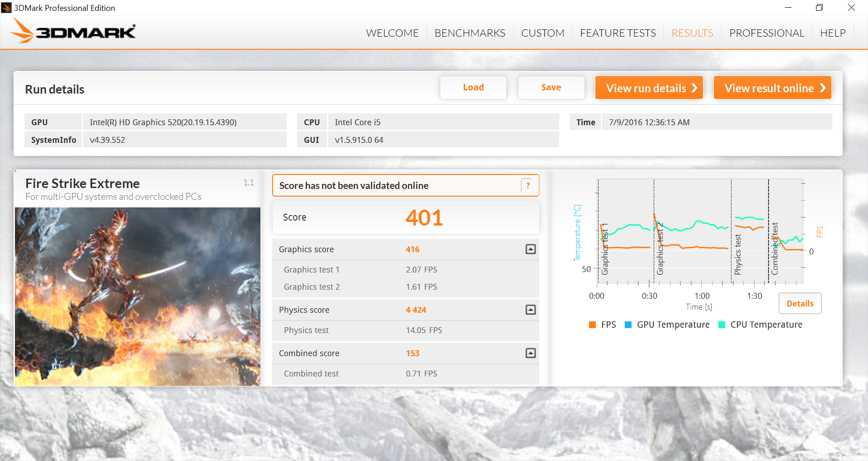Click the Physics test row
Image resolution: width=868 pixels, height=461 pixels.
pos(406,330)
